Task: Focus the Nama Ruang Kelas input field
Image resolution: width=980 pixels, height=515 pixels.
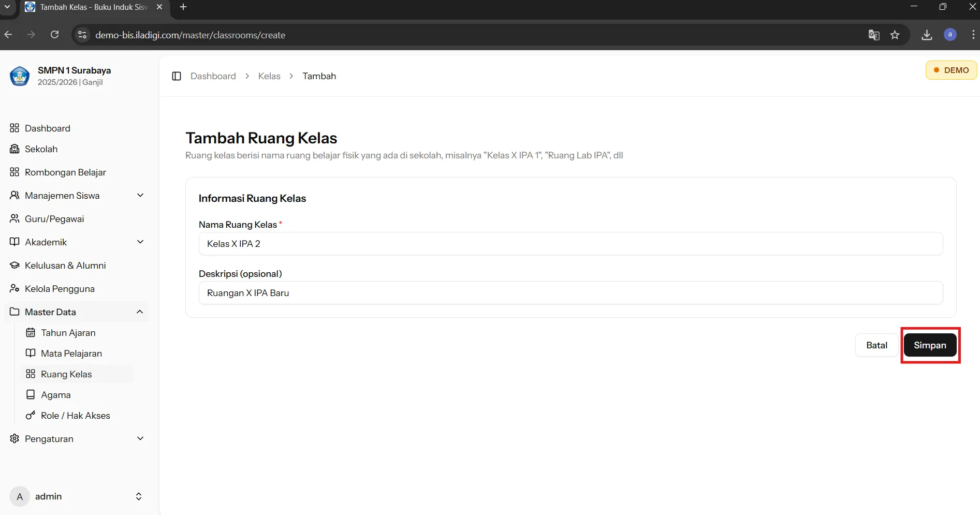Action: [x=571, y=244]
